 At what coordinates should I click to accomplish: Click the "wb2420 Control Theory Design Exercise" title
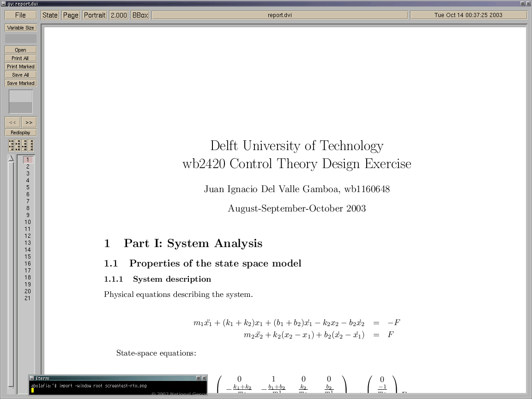(297, 164)
